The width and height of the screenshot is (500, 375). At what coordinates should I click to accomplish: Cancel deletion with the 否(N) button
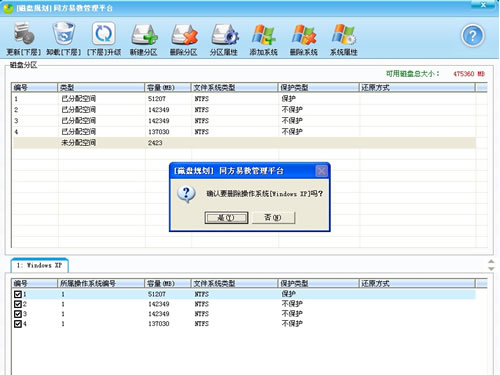(273, 218)
